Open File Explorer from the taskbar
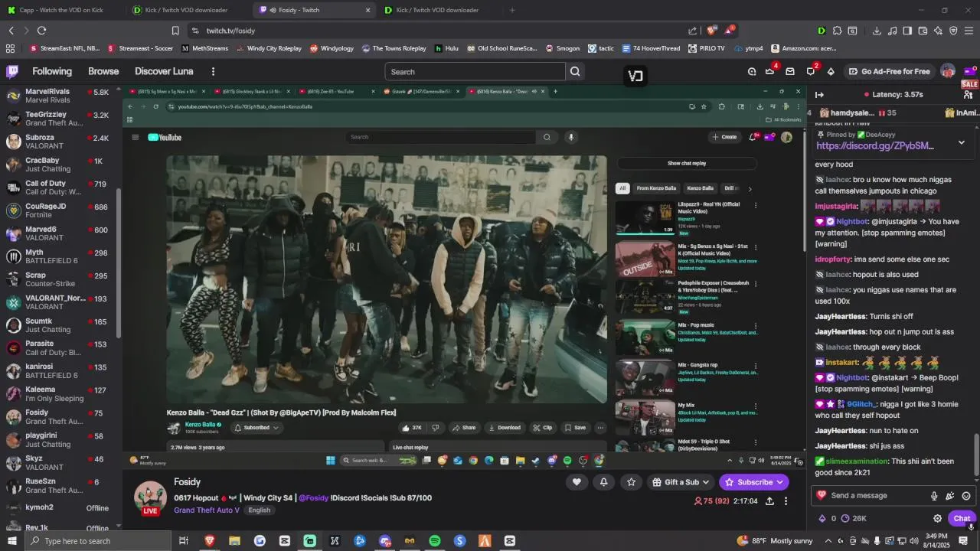This screenshot has width=980, height=551. (234, 541)
